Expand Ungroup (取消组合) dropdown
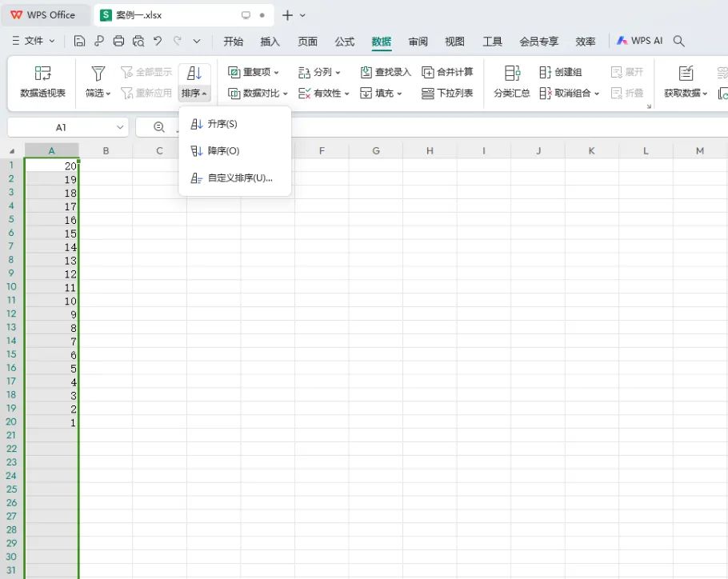The height and width of the screenshot is (579, 728). click(x=597, y=94)
